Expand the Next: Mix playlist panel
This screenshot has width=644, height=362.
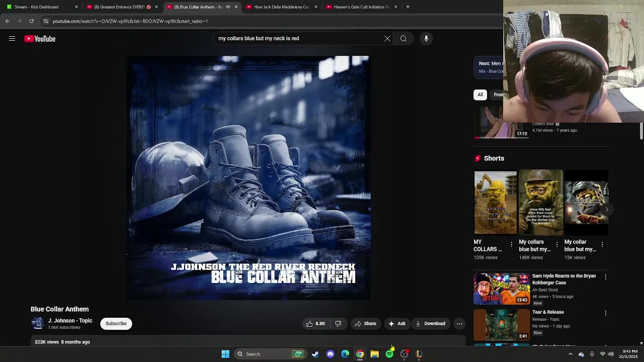point(489,67)
